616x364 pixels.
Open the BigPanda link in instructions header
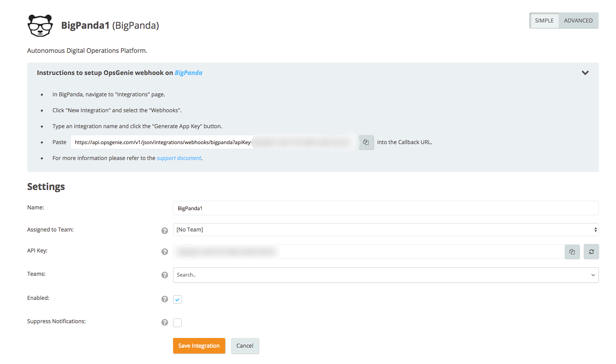pos(189,73)
